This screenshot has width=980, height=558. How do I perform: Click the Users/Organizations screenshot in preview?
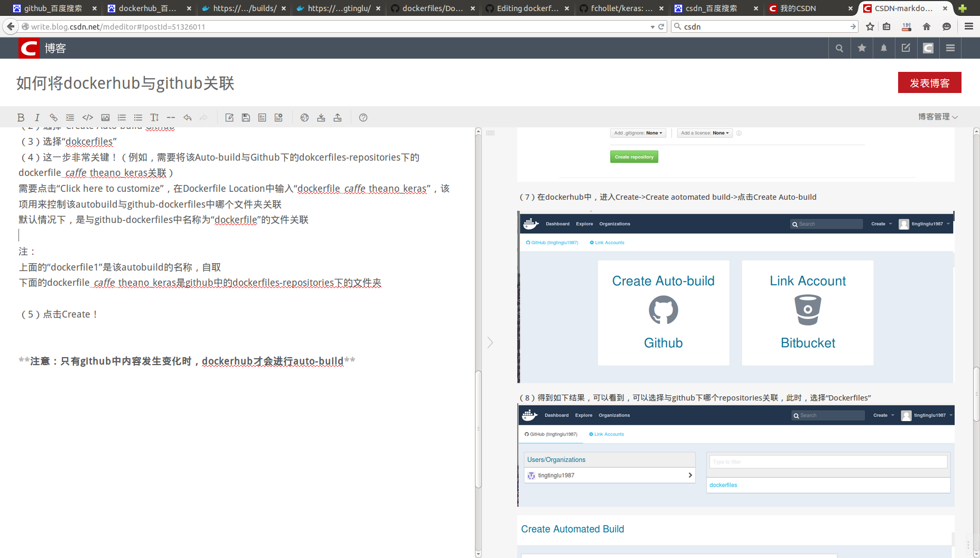tap(735, 455)
